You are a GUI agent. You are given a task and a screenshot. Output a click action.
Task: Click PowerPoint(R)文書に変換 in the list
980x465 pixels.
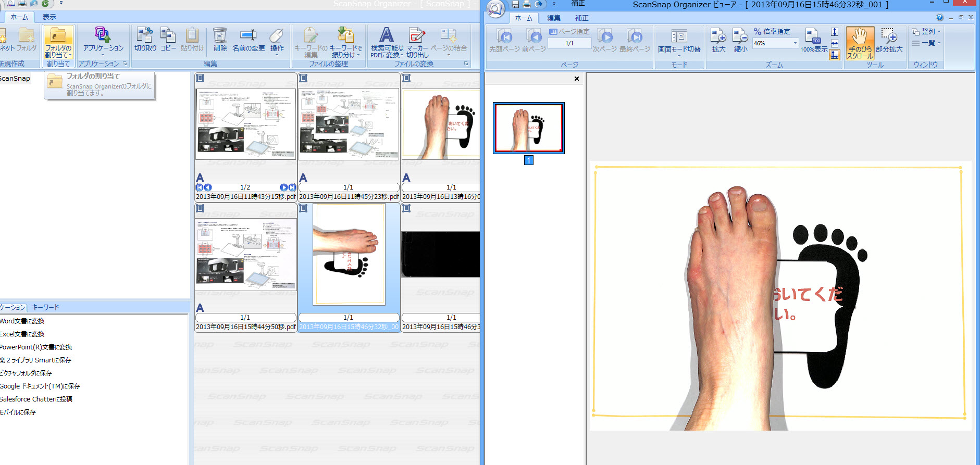(x=36, y=347)
